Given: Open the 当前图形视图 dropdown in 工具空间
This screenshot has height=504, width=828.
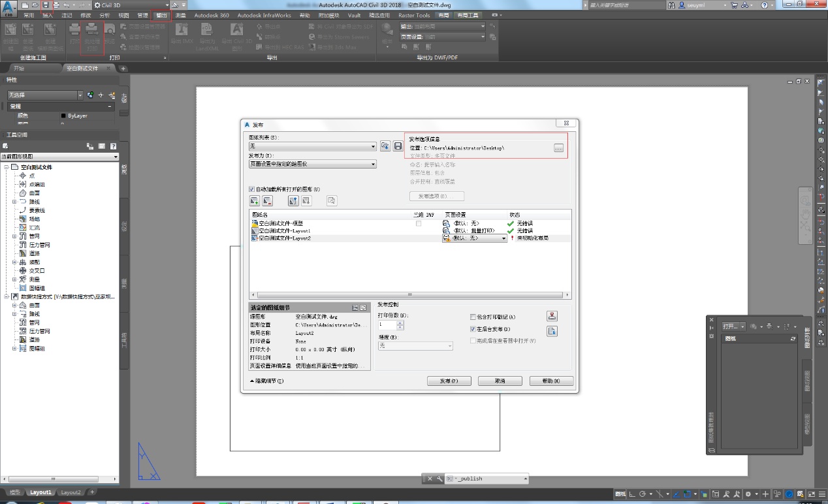Looking at the screenshot, I should 59,157.
